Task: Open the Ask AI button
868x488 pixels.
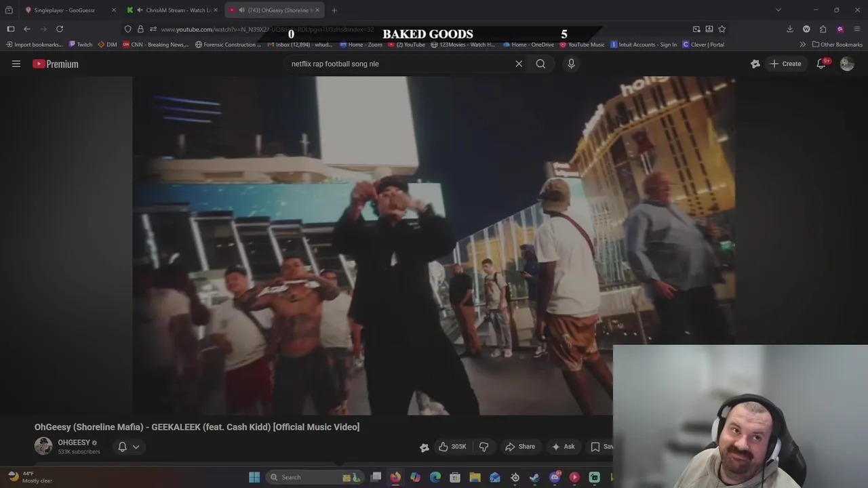Action: click(563, 447)
